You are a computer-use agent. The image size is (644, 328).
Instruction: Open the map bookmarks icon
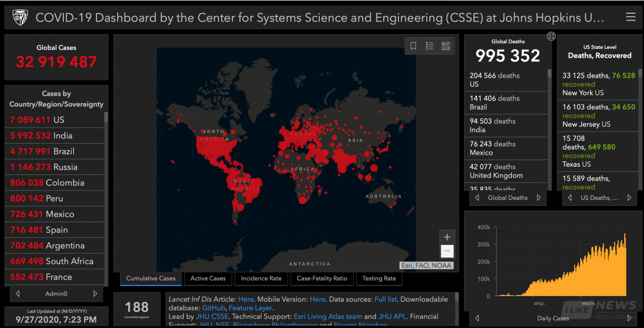[x=413, y=46]
